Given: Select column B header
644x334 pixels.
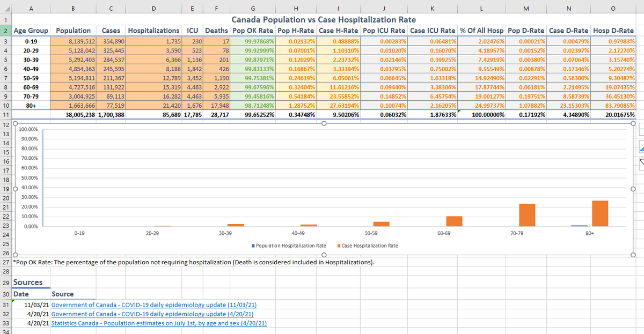Looking at the screenshot, I should pyautogui.click(x=74, y=8).
